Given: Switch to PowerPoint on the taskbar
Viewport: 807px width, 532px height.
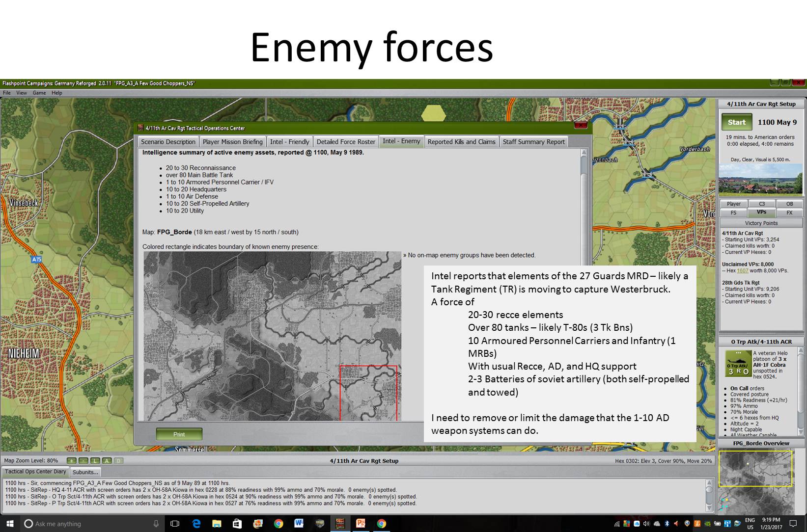Looking at the screenshot, I should coord(361,524).
